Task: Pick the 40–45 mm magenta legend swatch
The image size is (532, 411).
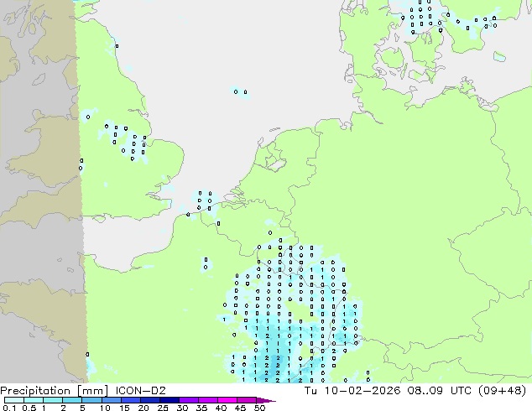Action: click(227, 400)
